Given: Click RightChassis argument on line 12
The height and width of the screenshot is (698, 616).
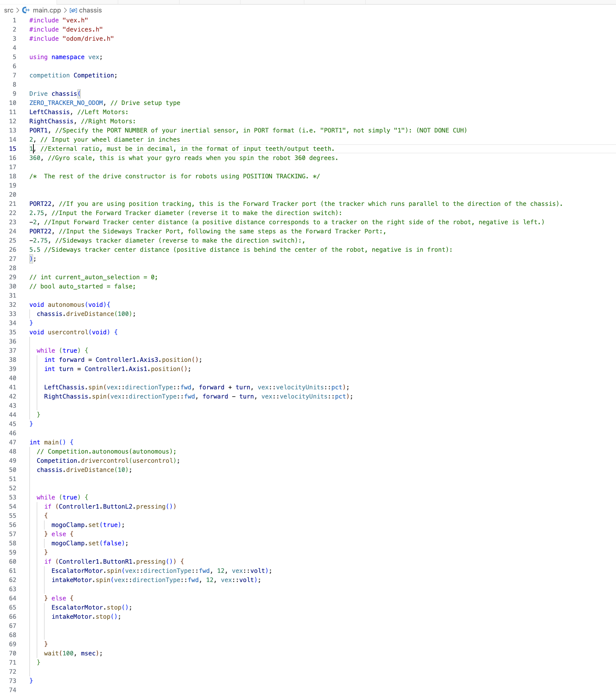Looking at the screenshot, I should (x=51, y=121).
